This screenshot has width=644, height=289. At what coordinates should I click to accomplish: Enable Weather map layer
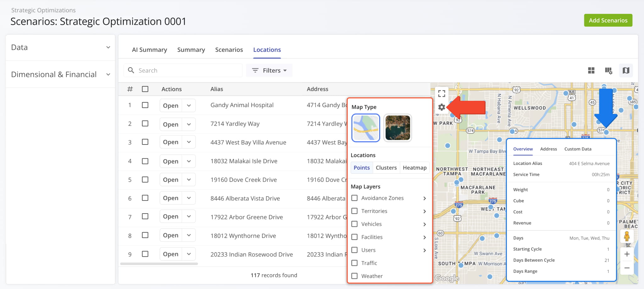[354, 276]
